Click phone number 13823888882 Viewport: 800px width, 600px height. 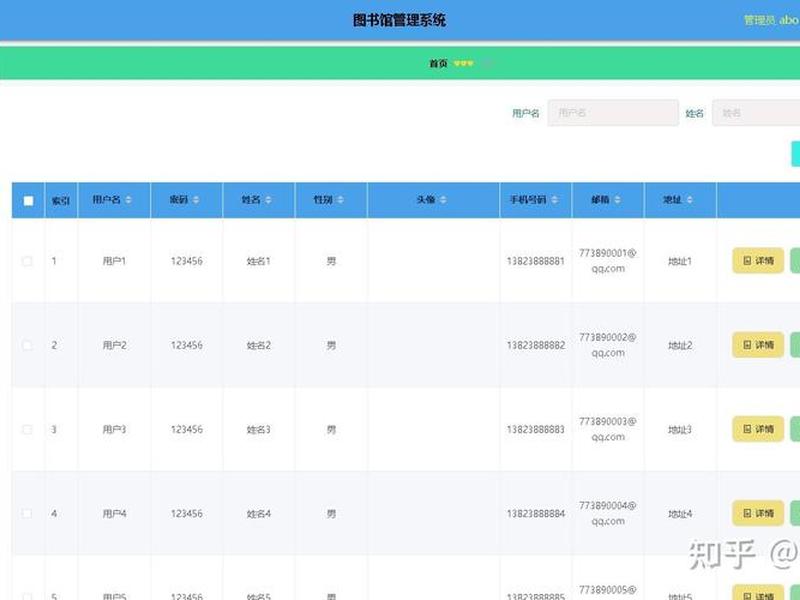point(536,345)
